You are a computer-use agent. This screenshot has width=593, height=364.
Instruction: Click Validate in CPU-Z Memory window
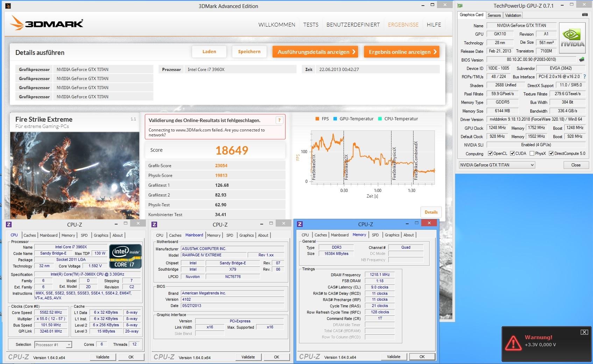[x=394, y=357]
